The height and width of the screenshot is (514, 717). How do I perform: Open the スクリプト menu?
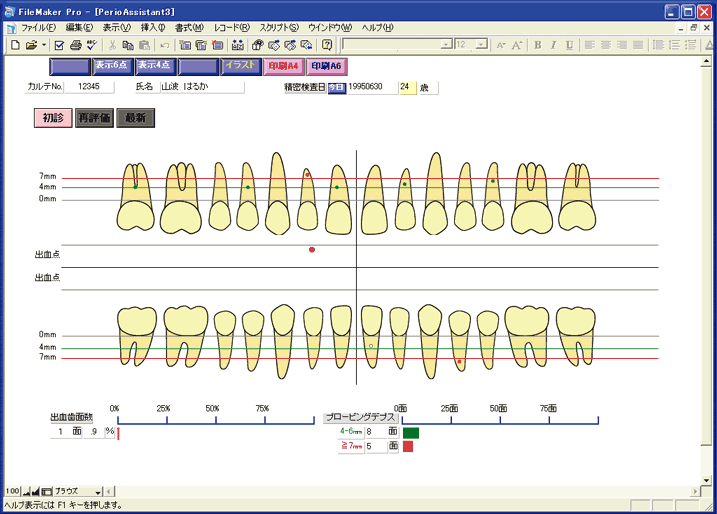[281, 27]
